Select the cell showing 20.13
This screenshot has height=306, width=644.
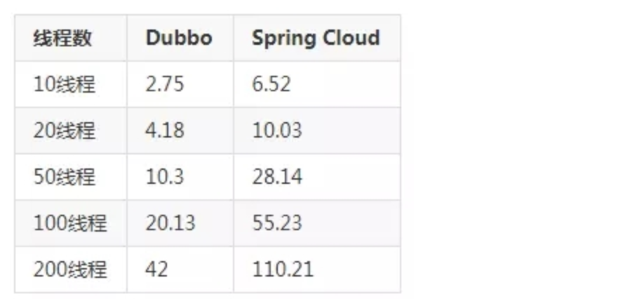click(x=170, y=223)
